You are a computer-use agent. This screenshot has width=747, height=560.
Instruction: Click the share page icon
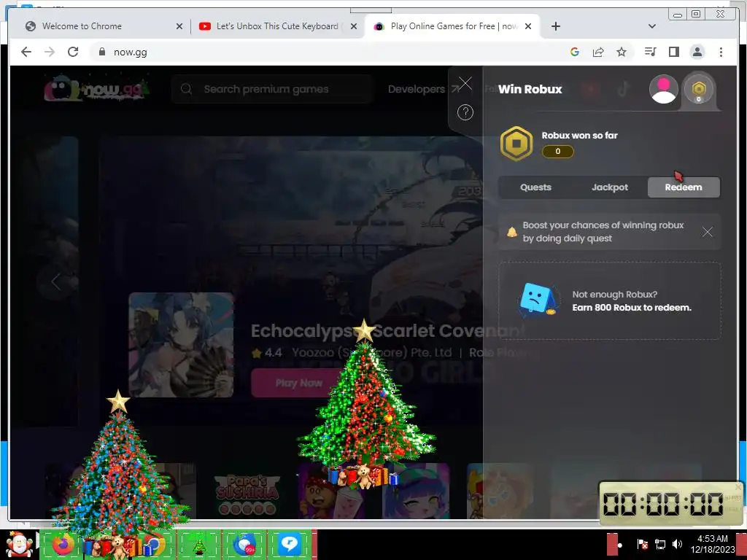(598, 52)
